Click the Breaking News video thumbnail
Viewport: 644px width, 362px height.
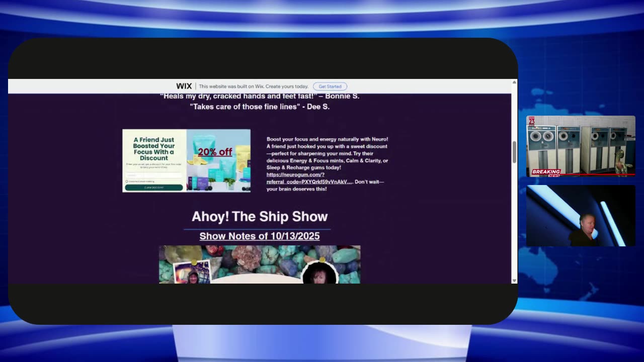click(x=581, y=146)
